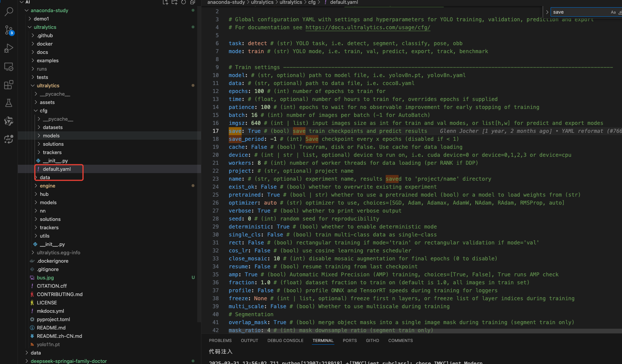Open the Remote Explorer panel

(9, 67)
